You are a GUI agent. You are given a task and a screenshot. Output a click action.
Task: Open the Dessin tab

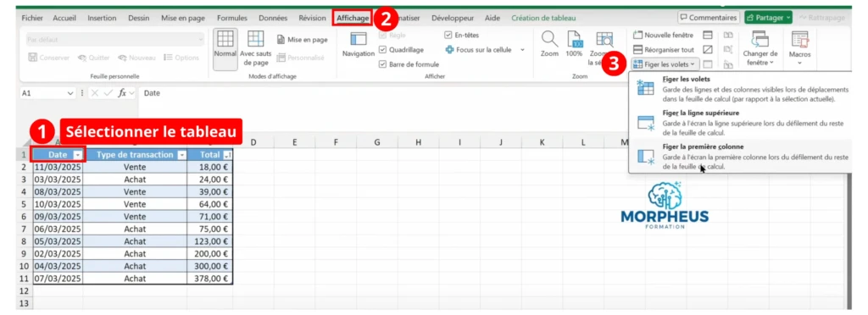pyautogui.click(x=138, y=18)
